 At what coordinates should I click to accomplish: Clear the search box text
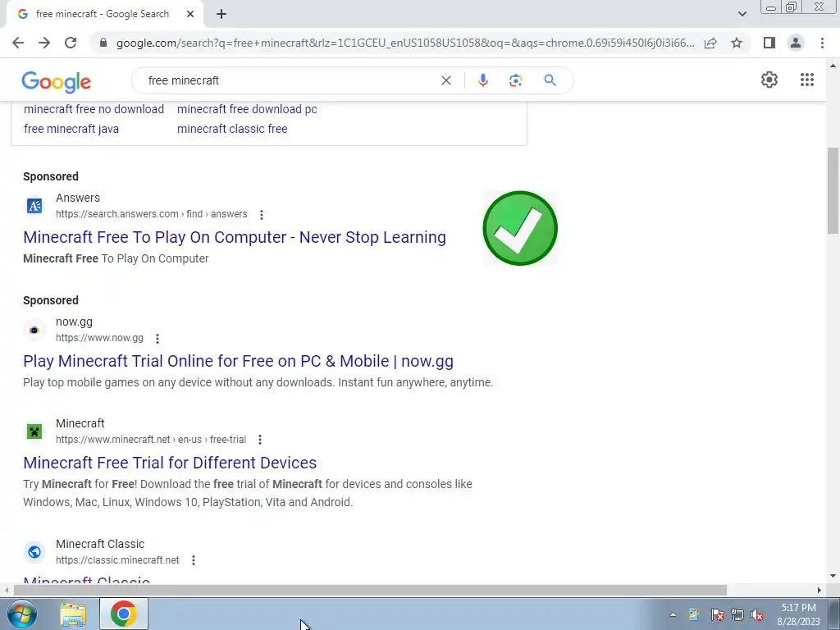click(x=445, y=80)
